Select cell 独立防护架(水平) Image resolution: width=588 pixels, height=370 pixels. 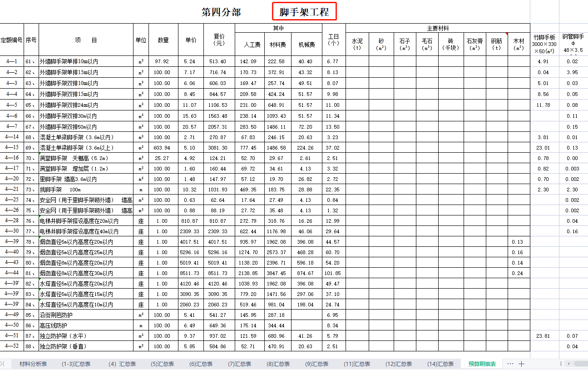[86, 336]
